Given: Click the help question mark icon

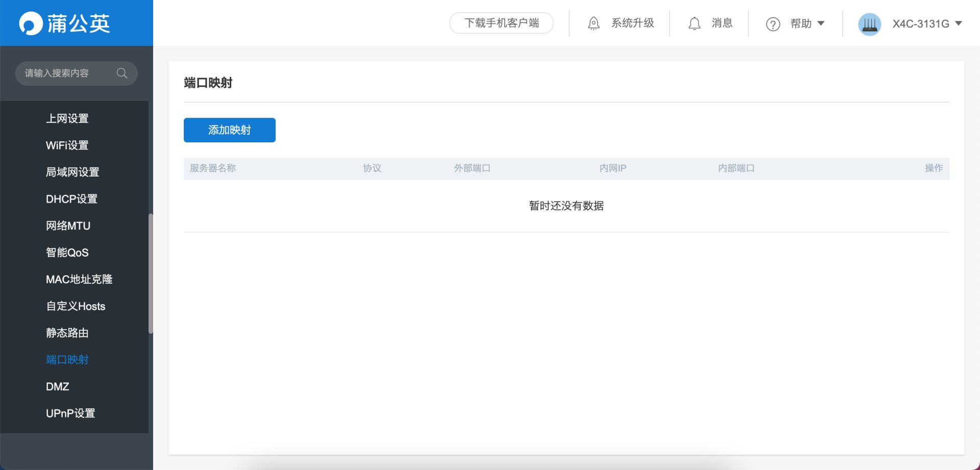Looking at the screenshot, I should click(x=773, y=24).
